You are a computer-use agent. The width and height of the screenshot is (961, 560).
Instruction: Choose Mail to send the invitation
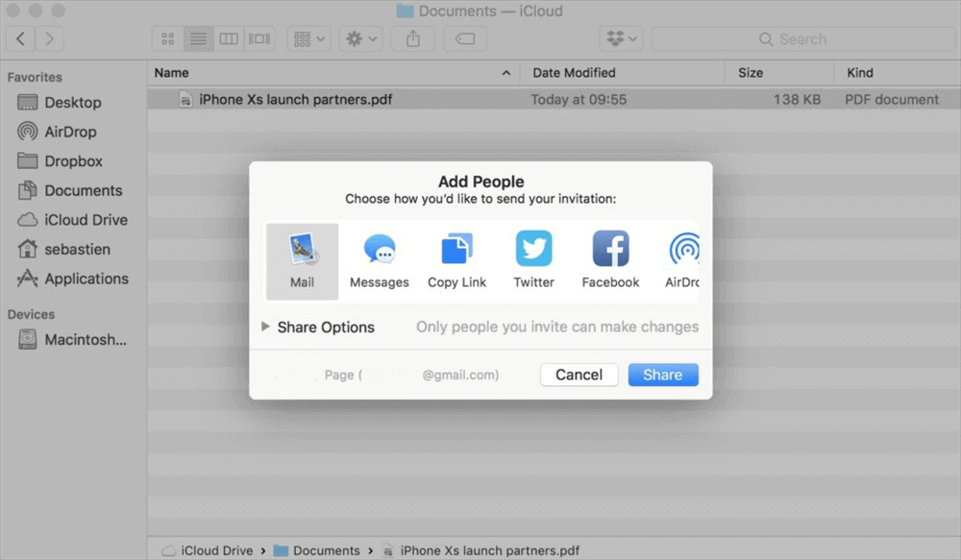point(302,261)
